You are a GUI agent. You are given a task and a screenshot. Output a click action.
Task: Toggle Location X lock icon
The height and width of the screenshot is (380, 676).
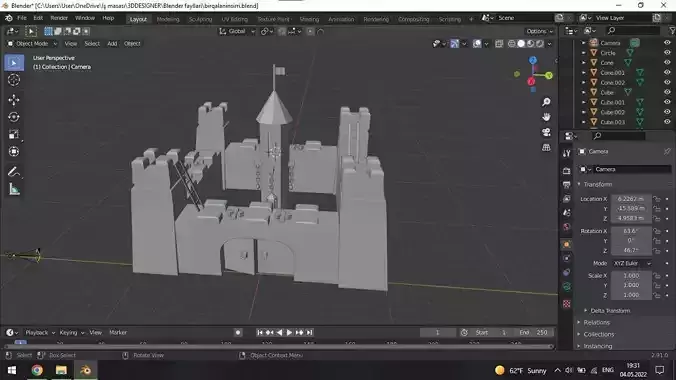click(657, 199)
